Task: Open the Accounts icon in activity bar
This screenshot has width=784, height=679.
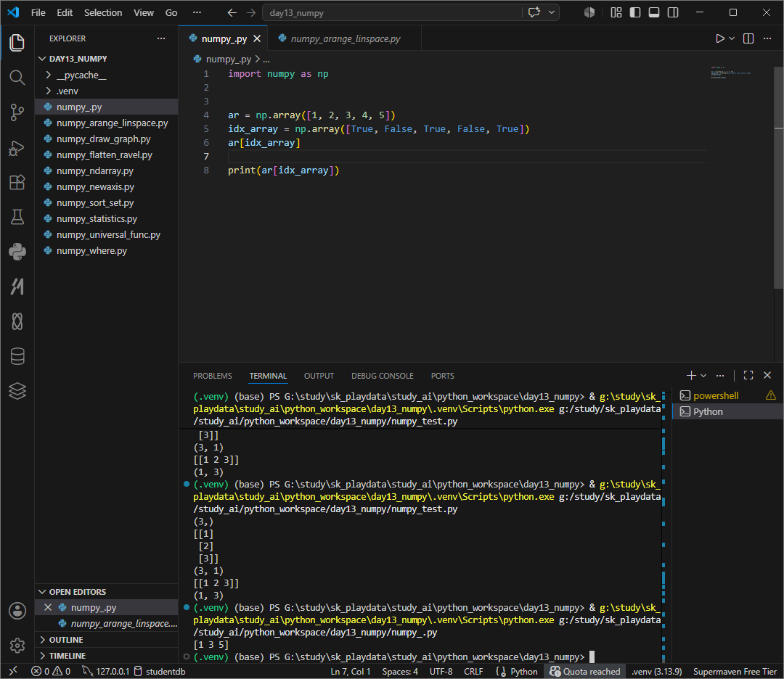Action: coord(17,611)
